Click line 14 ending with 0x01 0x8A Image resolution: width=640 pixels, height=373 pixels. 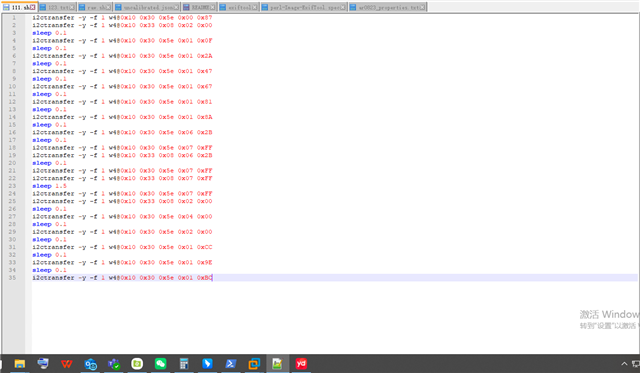[x=122, y=117]
